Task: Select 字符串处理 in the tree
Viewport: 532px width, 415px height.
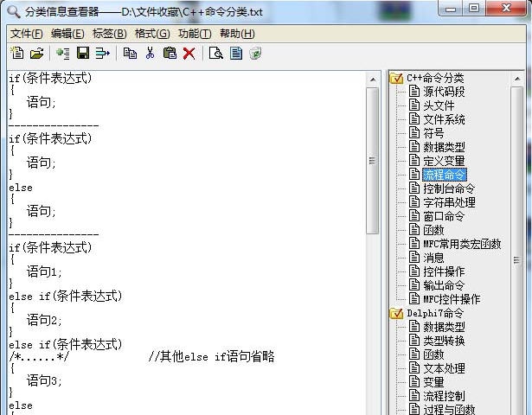Action: point(449,202)
